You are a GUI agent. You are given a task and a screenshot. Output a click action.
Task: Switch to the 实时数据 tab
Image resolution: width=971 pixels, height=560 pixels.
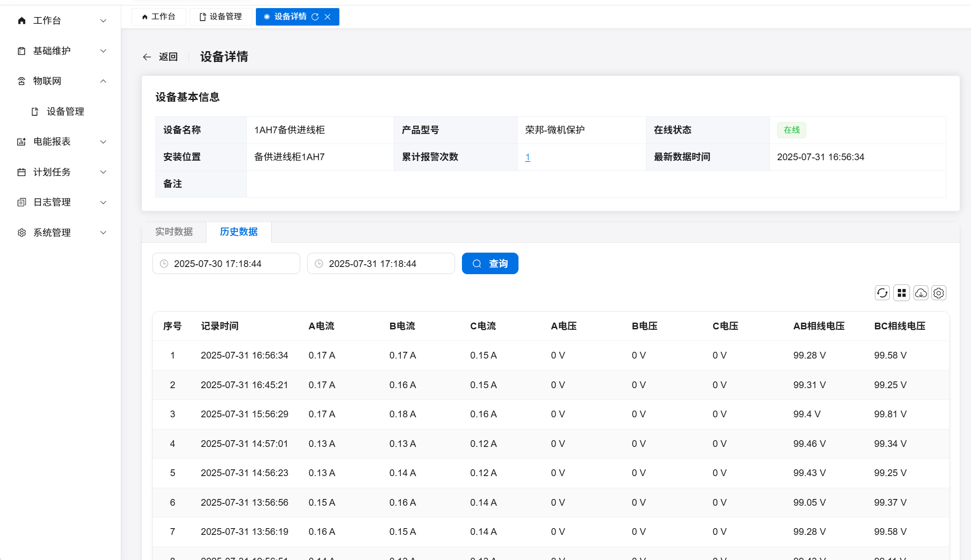[174, 232]
